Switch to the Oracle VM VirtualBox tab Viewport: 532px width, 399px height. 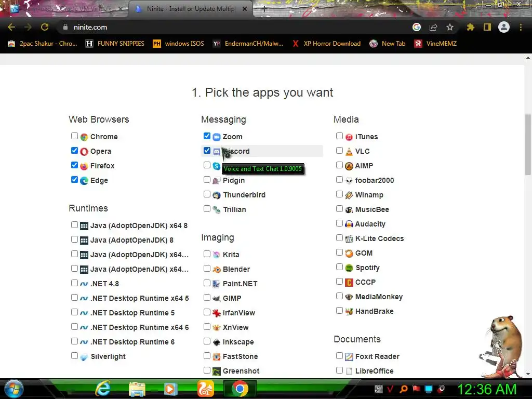(68, 9)
